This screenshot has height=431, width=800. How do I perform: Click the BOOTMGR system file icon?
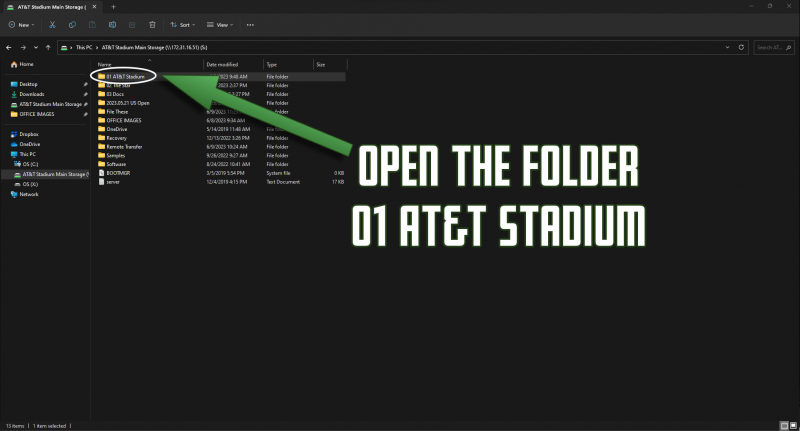101,173
